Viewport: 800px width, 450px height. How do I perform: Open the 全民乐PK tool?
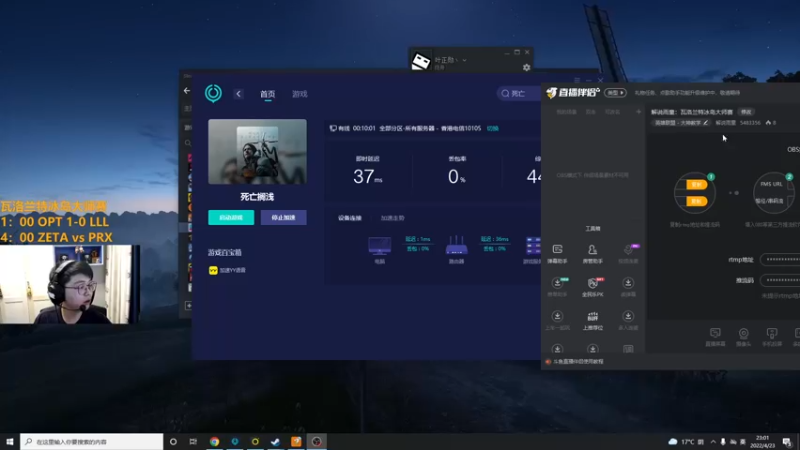pyautogui.click(x=592, y=287)
